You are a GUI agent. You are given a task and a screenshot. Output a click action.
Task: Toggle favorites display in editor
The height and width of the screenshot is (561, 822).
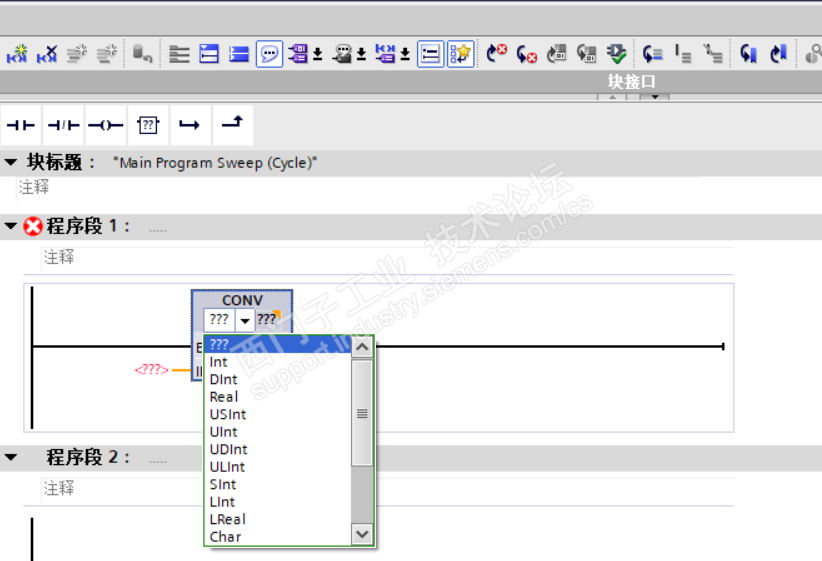(x=461, y=54)
